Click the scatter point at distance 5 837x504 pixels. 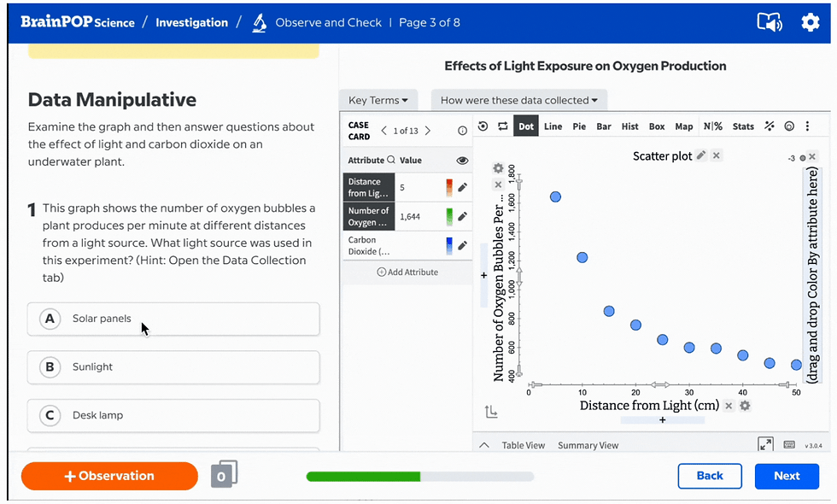point(555,197)
